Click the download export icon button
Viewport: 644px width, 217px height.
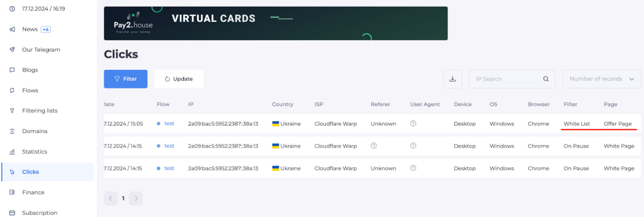[452, 79]
